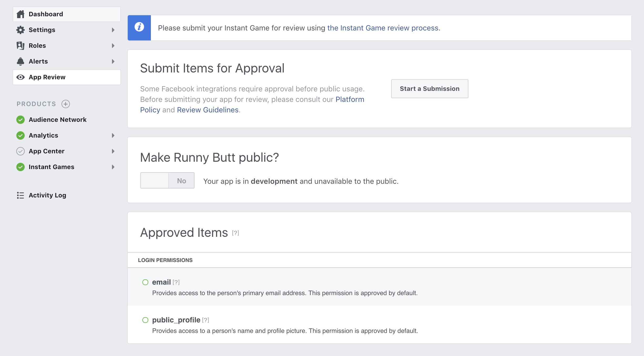Open the Analytics product
This screenshot has width=644, height=356.
coord(67,135)
